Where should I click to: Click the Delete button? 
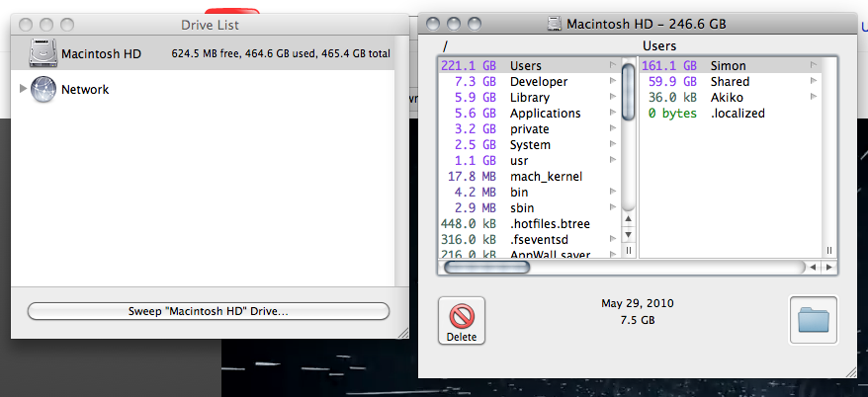(461, 321)
